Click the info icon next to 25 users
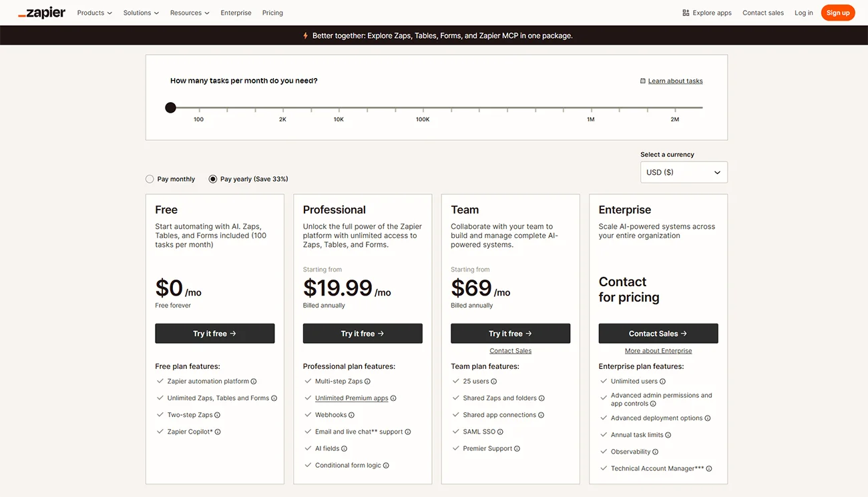Viewport: 868px width, 497px height. (494, 381)
